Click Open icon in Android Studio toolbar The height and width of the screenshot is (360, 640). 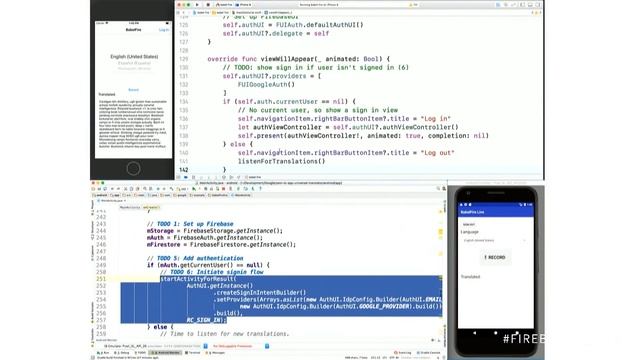93,189
